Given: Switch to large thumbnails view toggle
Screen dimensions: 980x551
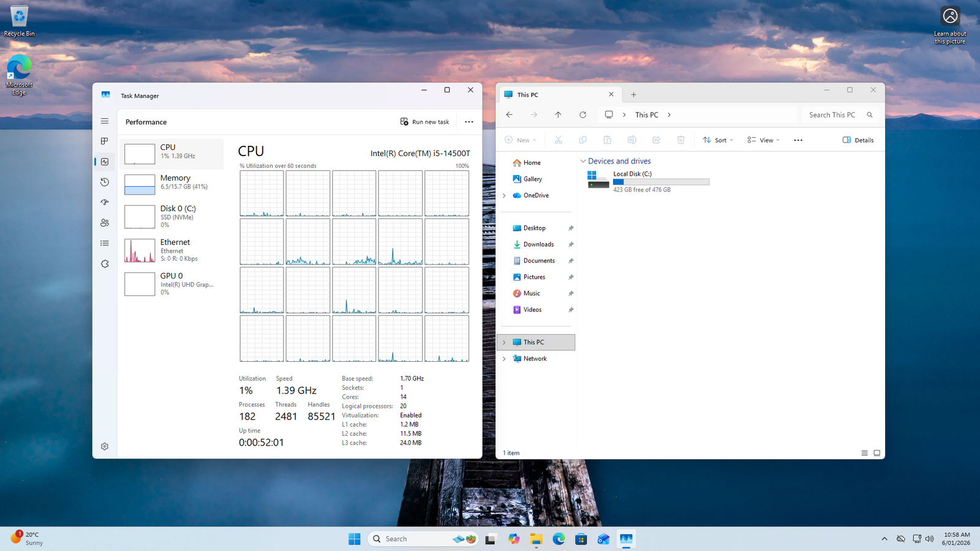Looking at the screenshot, I should [x=876, y=453].
